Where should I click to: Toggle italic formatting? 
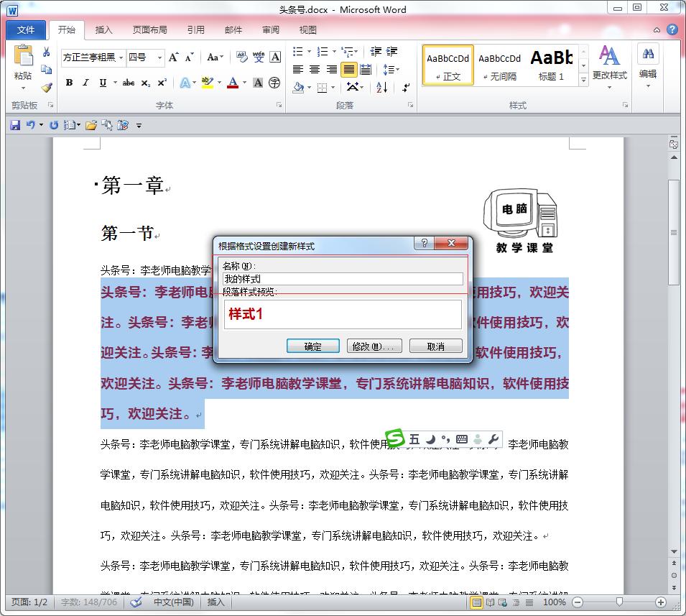click(85, 81)
